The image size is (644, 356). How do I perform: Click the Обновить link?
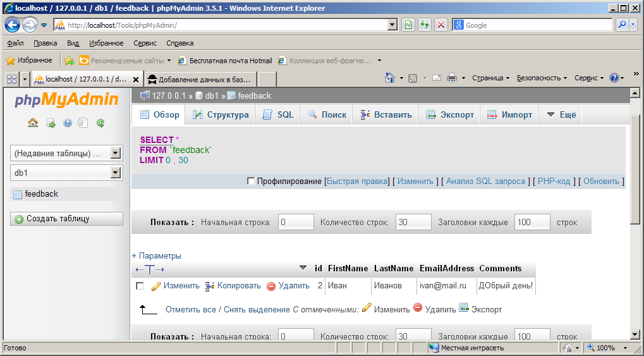point(601,181)
